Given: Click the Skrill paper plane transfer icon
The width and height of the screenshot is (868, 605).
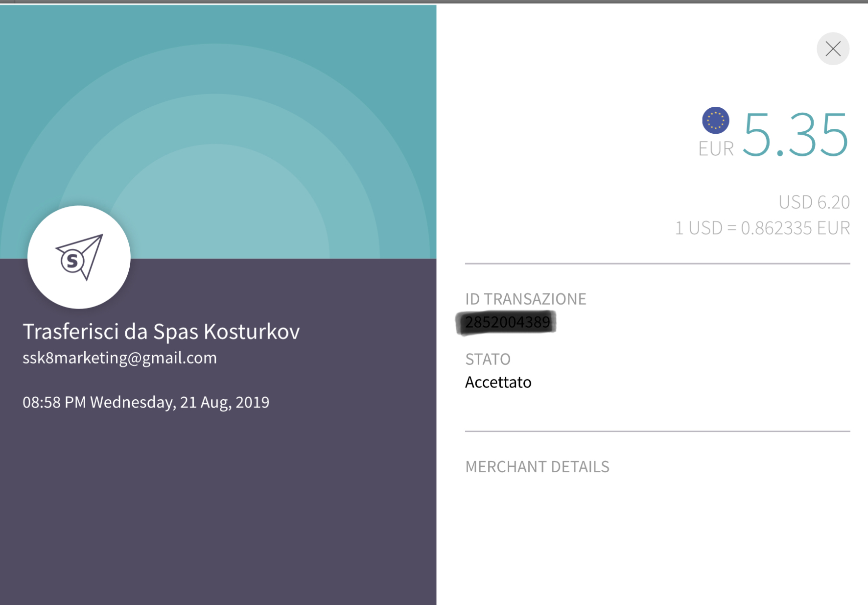Looking at the screenshot, I should tap(79, 257).
